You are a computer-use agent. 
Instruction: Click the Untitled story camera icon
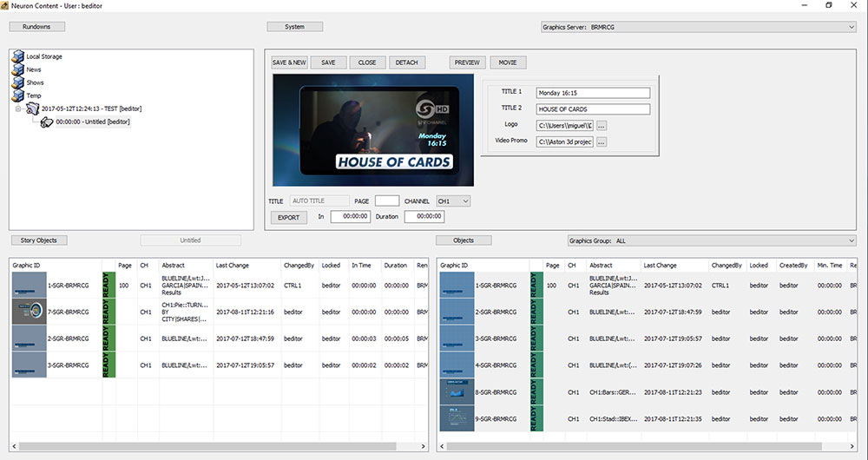(x=47, y=122)
